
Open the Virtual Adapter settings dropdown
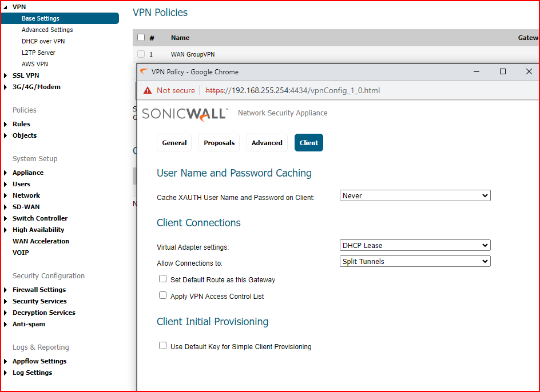click(x=415, y=246)
